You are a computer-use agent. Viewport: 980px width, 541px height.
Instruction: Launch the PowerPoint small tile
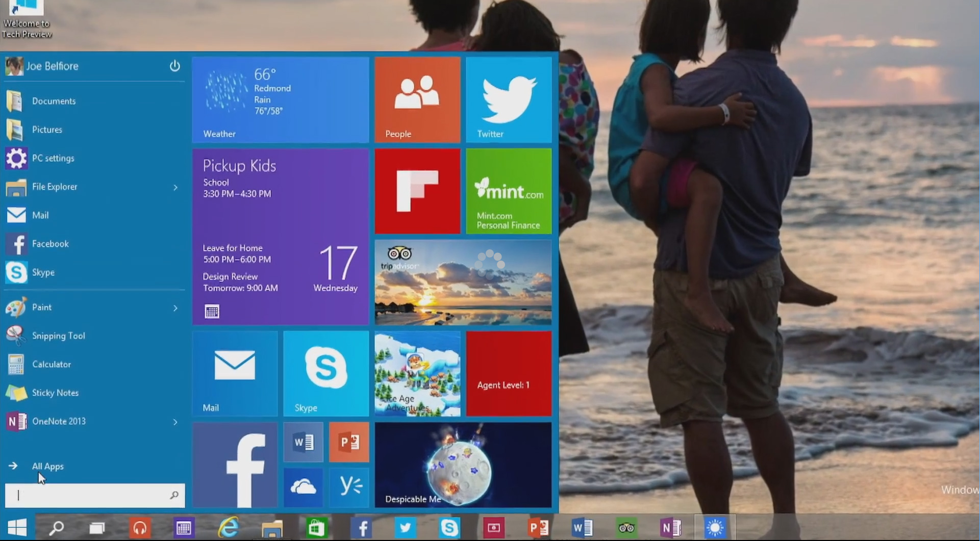pos(349,442)
